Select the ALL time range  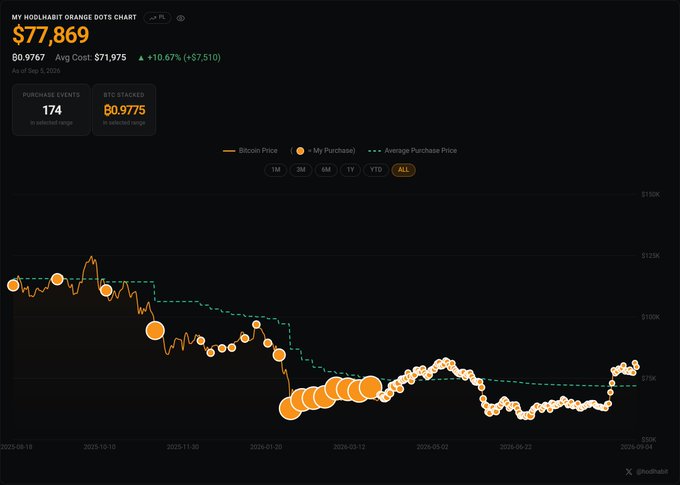coord(403,170)
